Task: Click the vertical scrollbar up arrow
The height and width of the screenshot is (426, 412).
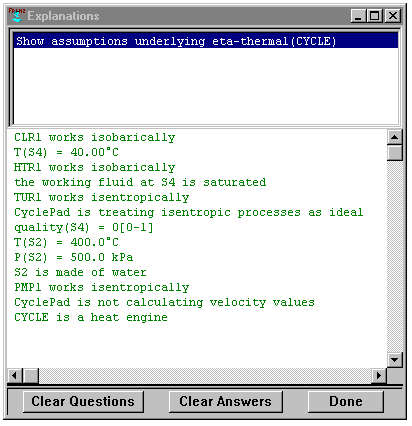Action: pyautogui.click(x=395, y=137)
